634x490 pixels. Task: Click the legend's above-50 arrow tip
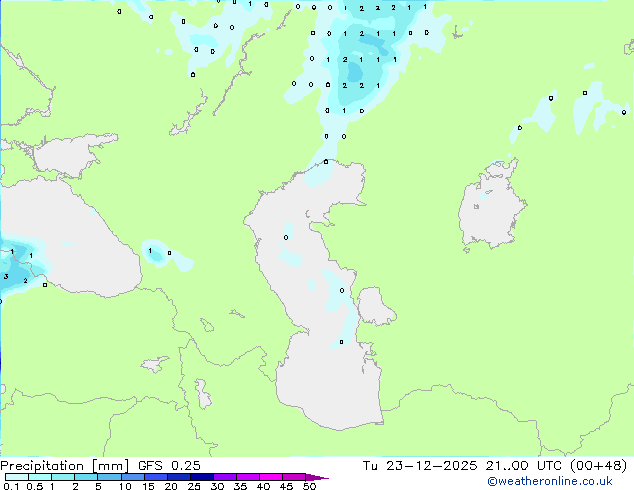[317, 477]
